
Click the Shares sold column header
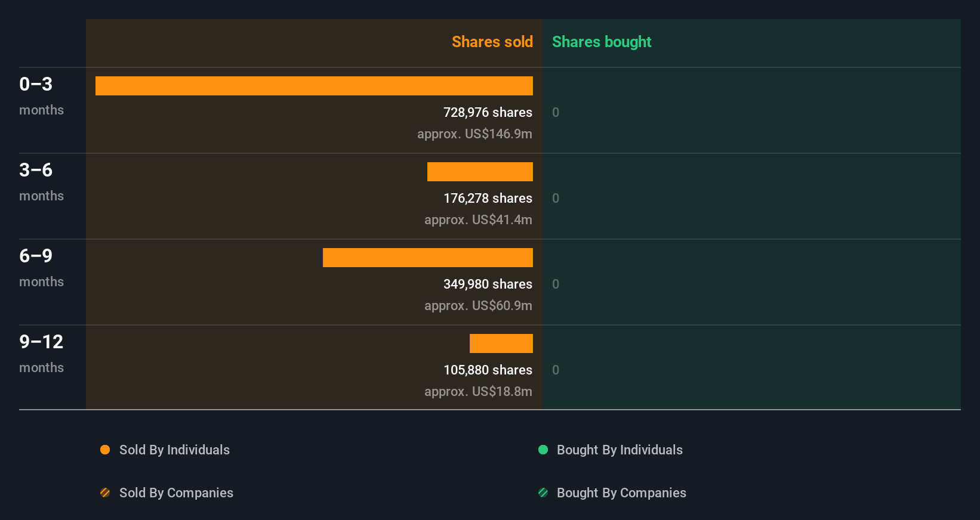pos(492,42)
